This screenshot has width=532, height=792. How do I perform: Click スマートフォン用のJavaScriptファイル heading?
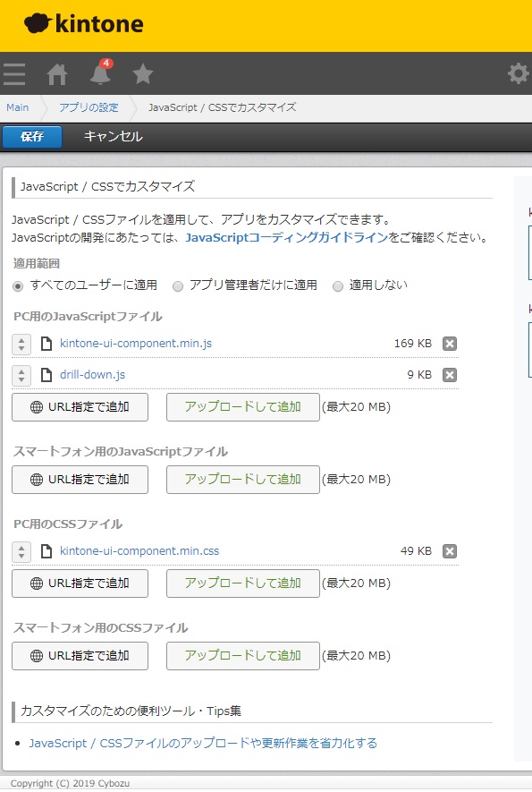tap(120, 452)
